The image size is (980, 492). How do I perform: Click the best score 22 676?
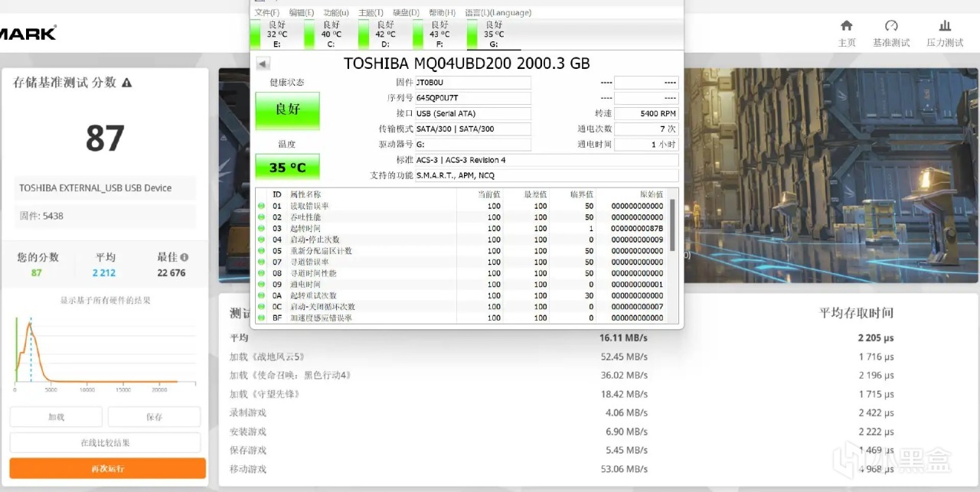[x=171, y=273]
